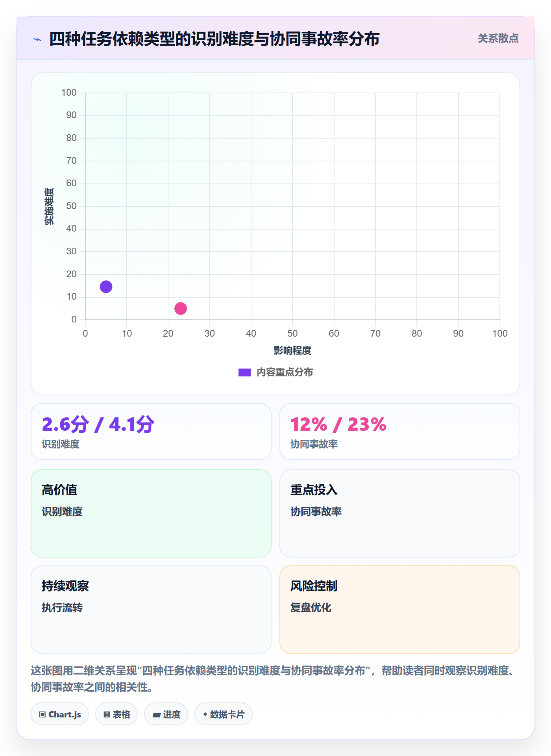Open the 风险控制 quadrant card
The width and height of the screenshot is (551, 756).
click(400, 610)
